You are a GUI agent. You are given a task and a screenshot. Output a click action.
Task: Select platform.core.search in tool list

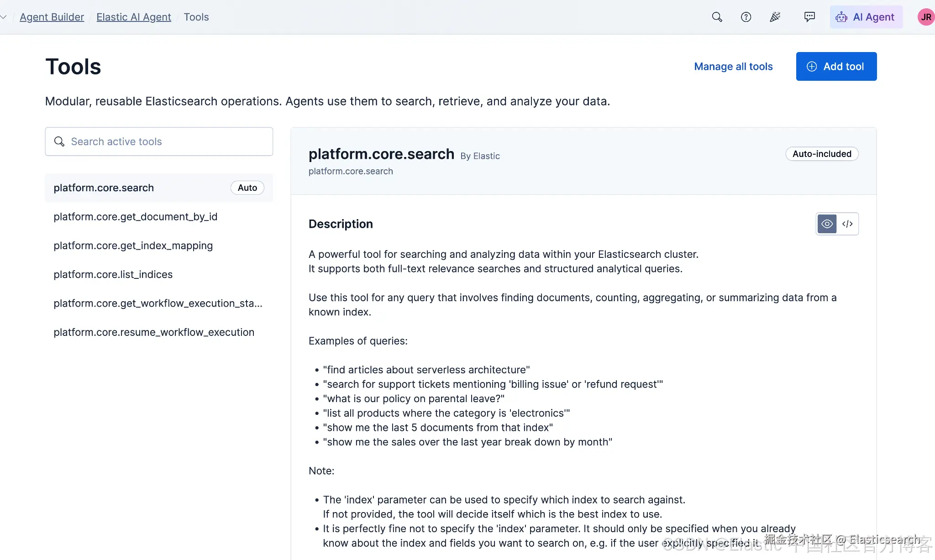159,188
